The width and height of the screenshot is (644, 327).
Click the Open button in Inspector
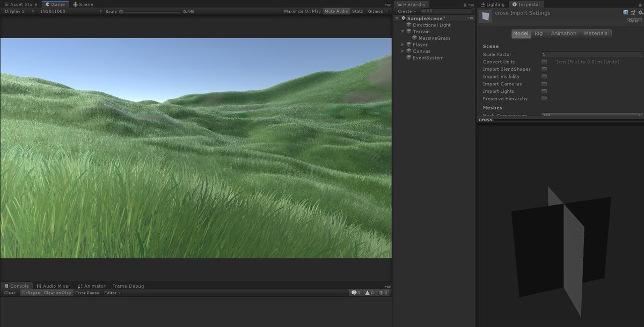(x=633, y=20)
